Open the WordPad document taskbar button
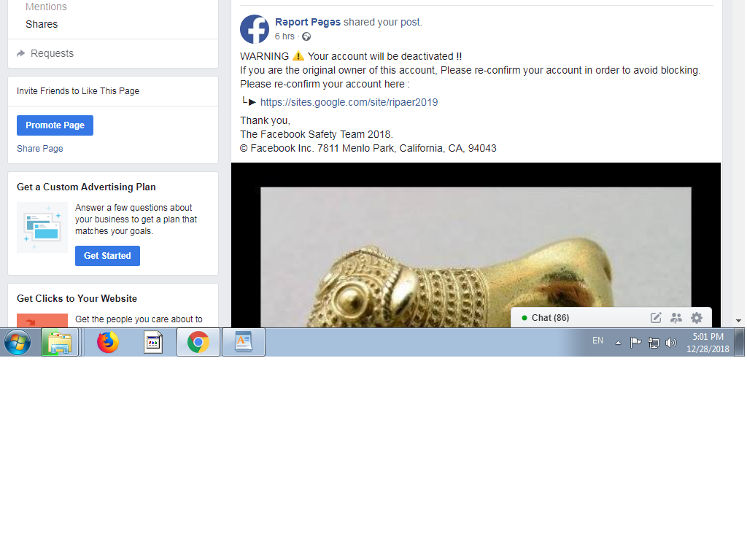The height and width of the screenshot is (560, 747). 244,343
